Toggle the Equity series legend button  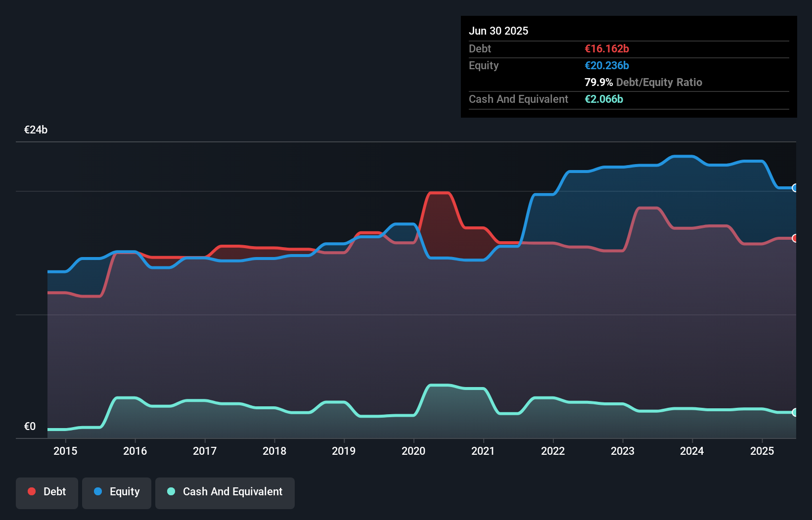pos(117,493)
